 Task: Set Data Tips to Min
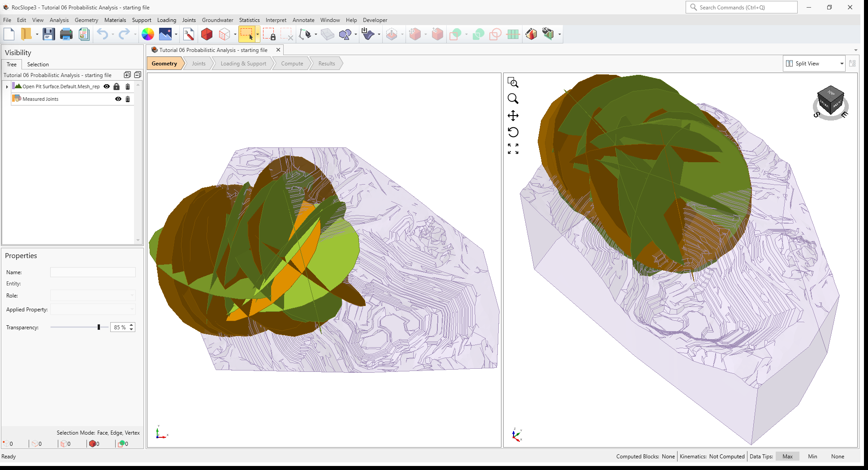(812, 457)
